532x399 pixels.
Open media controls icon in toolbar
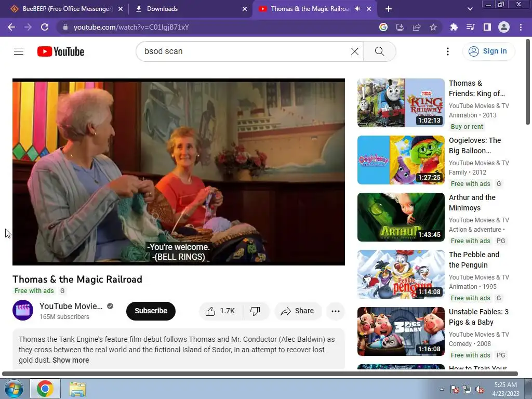coord(470,27)
